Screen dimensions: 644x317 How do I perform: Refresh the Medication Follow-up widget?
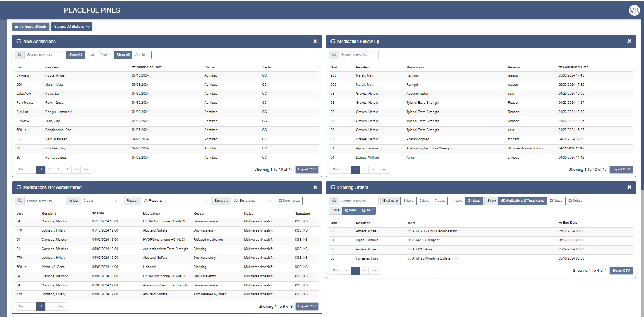[x=333, y=42]
